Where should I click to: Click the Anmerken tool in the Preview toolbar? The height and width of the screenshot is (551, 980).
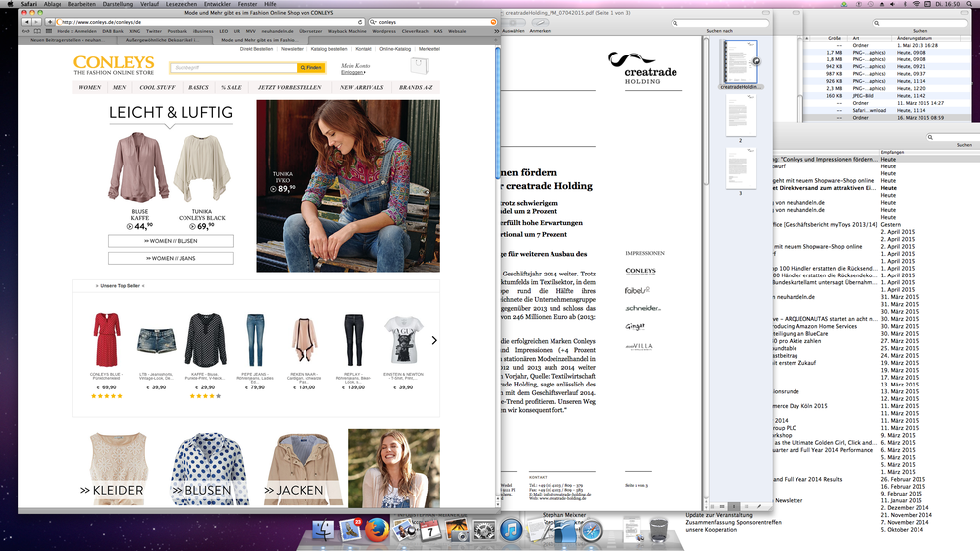540,25
